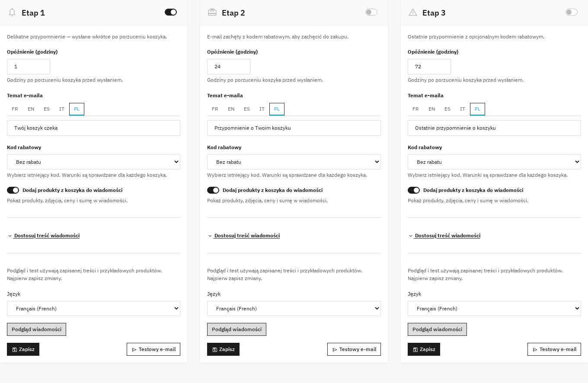This screenshot has width=588, height=383.
Task: Disable the Etap 1 stage toggle
Action: [x=171, y=12]
